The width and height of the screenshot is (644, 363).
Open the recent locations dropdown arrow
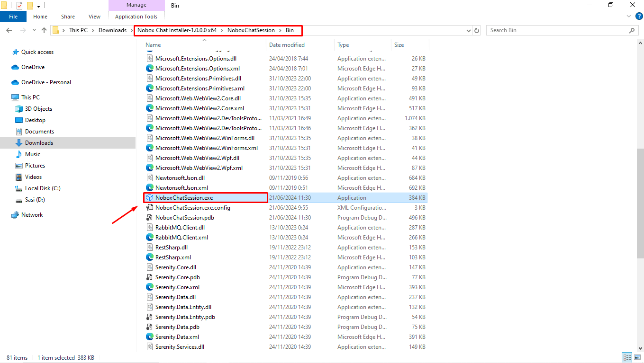coord(34,30)
